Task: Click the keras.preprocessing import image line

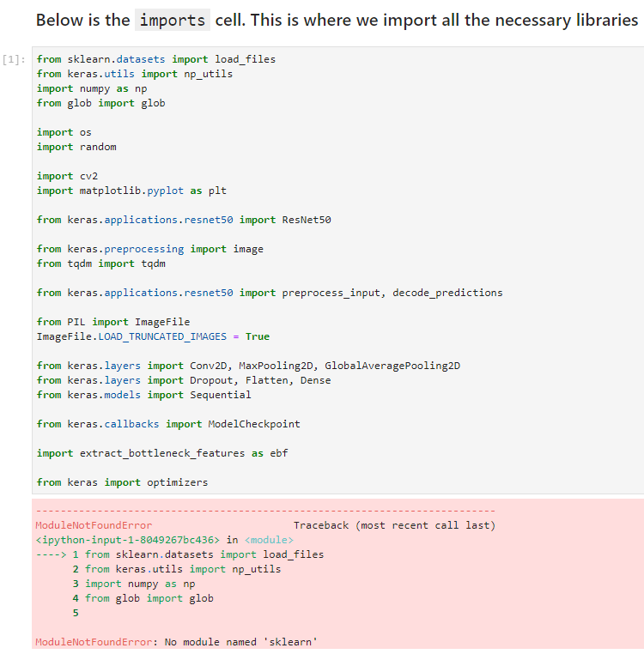Action: [149, 249]
